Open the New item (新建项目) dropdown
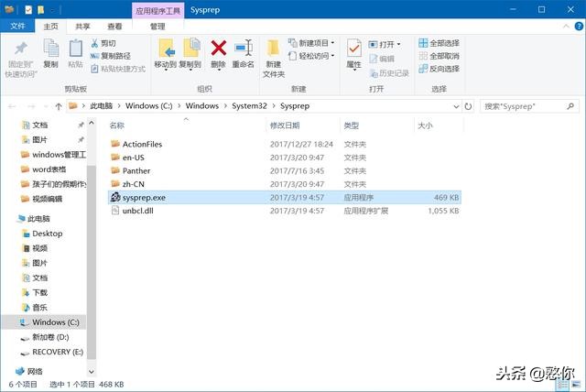This screenshot has height=392, width=586. [x=311, y=43]
